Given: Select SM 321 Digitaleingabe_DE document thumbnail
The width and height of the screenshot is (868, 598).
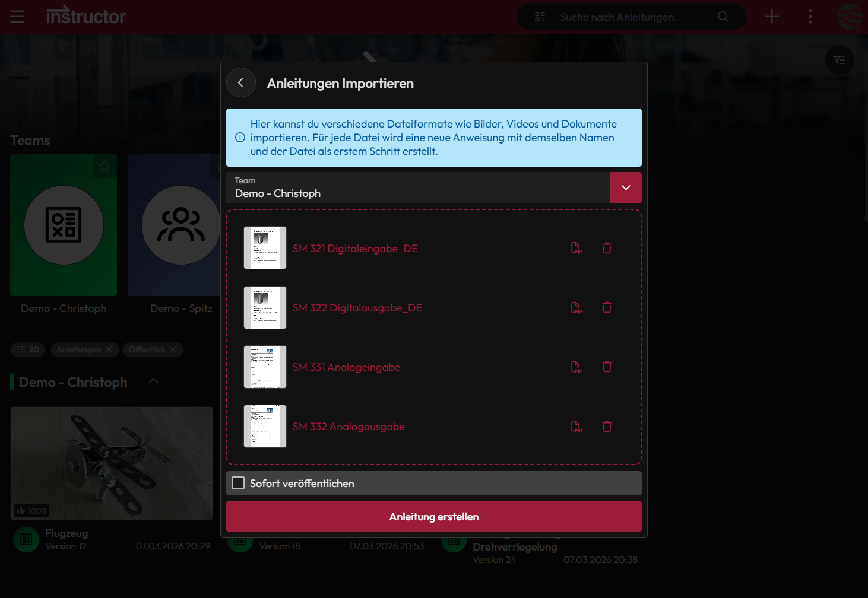Looking at the screenshot, I should [x=265, y=248].
